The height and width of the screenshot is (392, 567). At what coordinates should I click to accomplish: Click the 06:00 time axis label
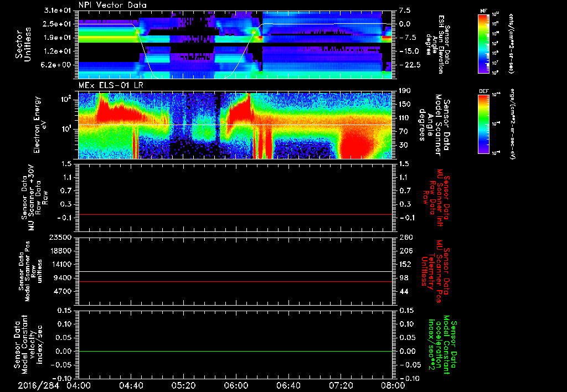pyautogui.click(x=235, y=385)
